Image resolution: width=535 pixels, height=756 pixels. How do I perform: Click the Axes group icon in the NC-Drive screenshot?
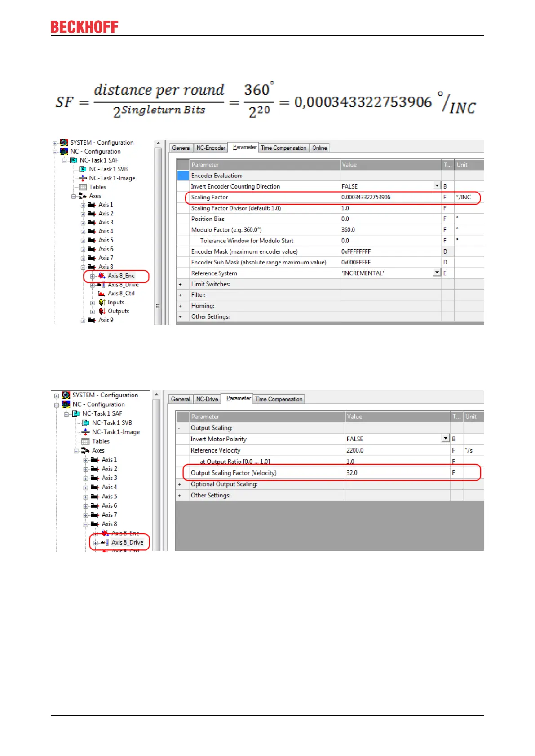click(x=85, y=450)
